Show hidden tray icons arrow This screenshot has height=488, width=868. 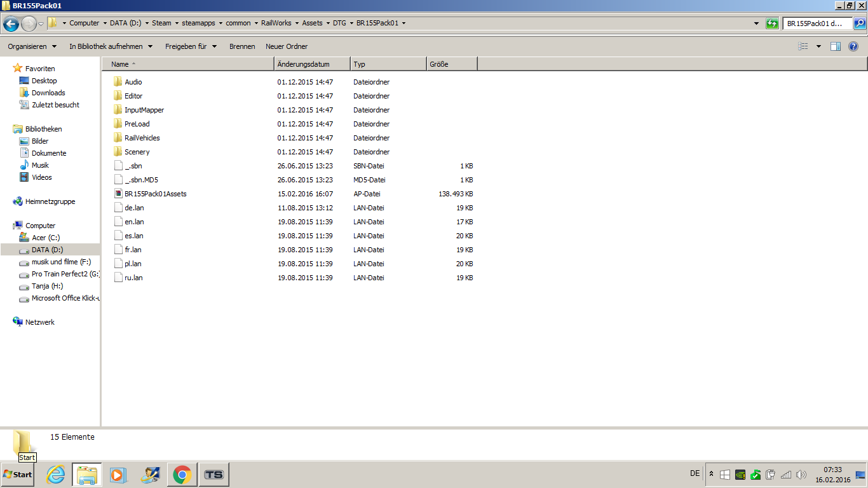(711, 475)
